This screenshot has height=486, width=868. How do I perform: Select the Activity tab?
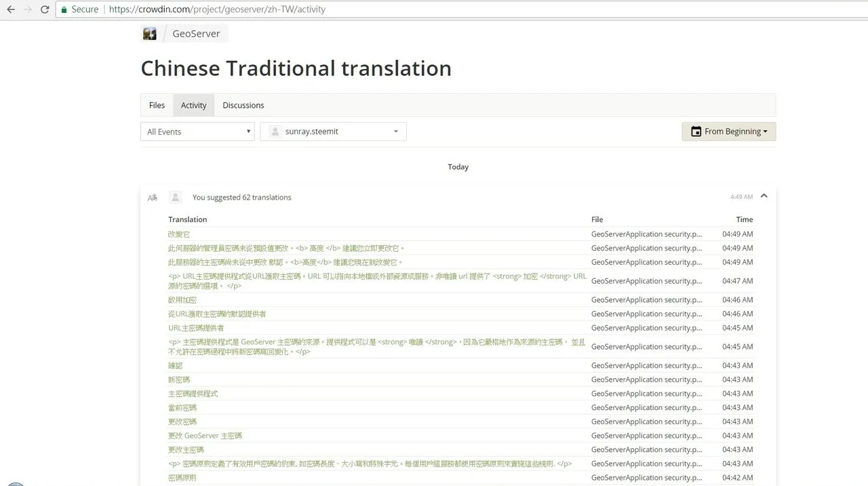[x=193, y=105]
